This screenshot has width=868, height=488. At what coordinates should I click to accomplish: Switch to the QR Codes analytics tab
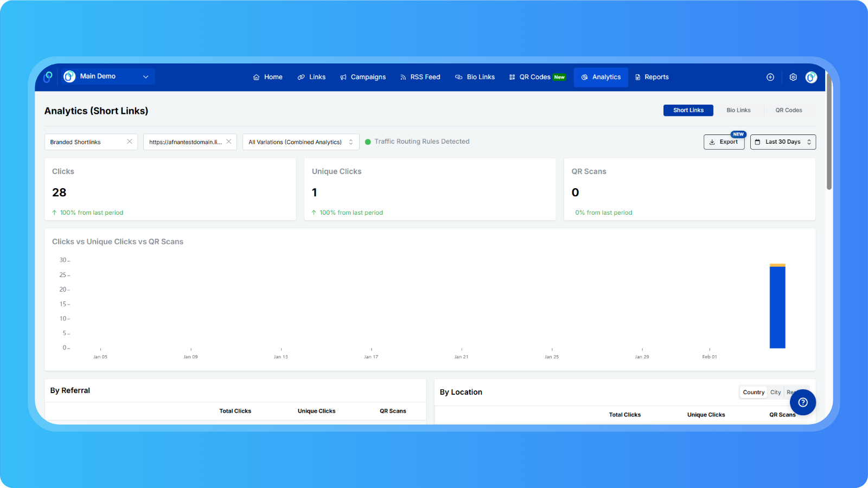788,110
